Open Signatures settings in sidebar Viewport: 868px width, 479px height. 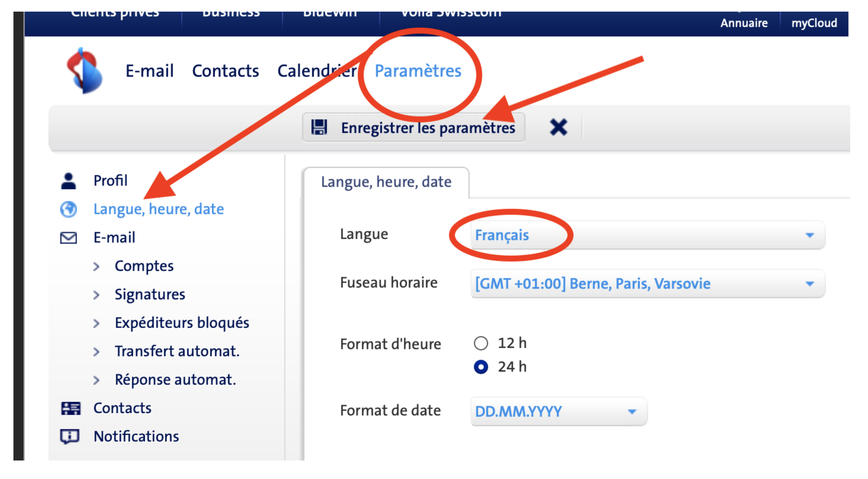click(150, 295)
